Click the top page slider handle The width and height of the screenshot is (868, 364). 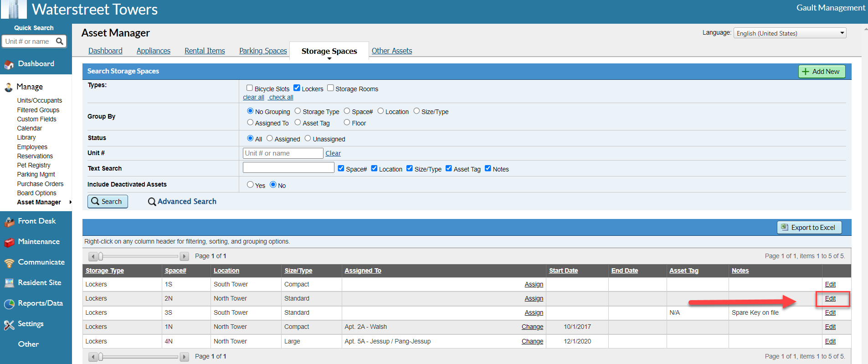[x=101, y=256]
